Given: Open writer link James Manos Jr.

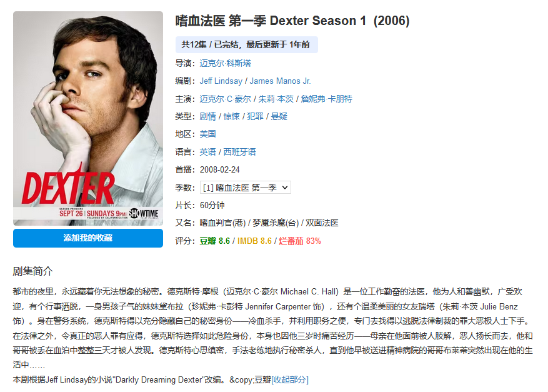Looking at the screenshot, I should (280, 81).
